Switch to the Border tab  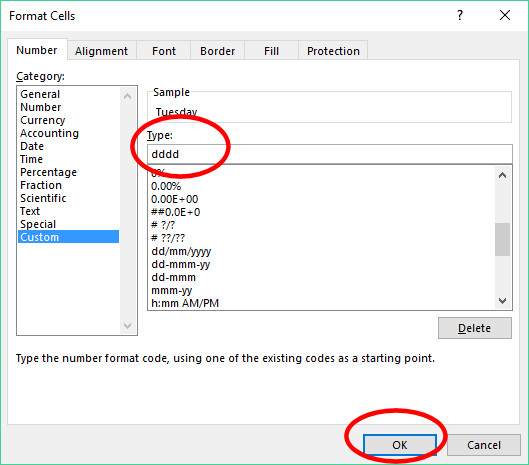coord(217,51)
